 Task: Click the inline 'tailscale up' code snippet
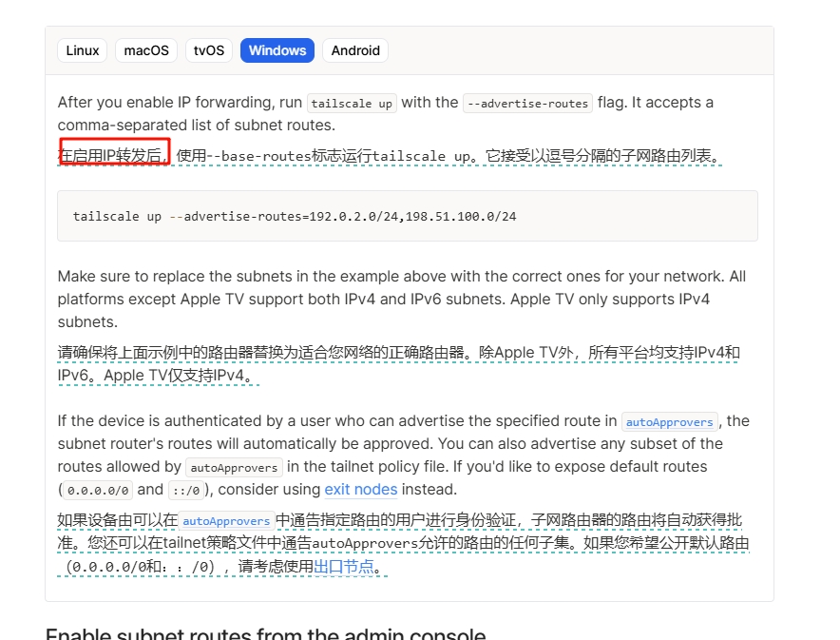click(x=352, y=103)
